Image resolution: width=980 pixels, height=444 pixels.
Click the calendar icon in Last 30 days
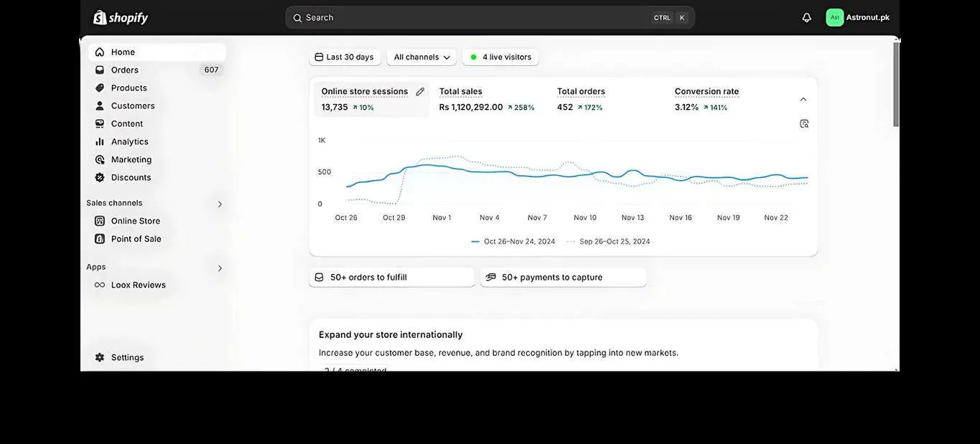(x=319, y=57)
